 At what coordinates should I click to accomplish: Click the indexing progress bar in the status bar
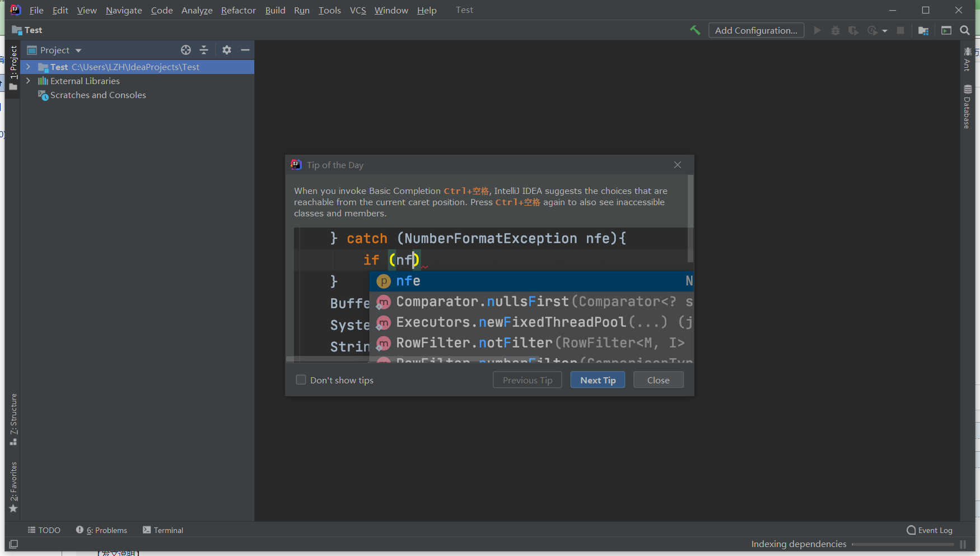point(903,544)
